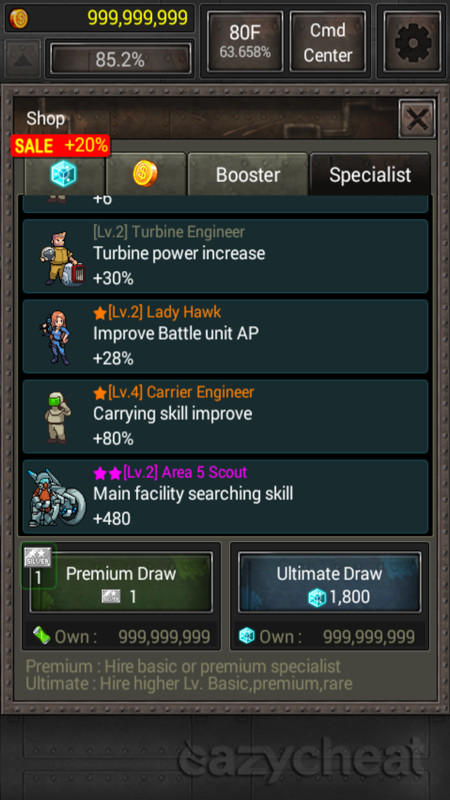Image resolution: width=450 pixels, height=800 pixels.
Task: Tap the gold coin currency icon
Action: tap(19, 18)
